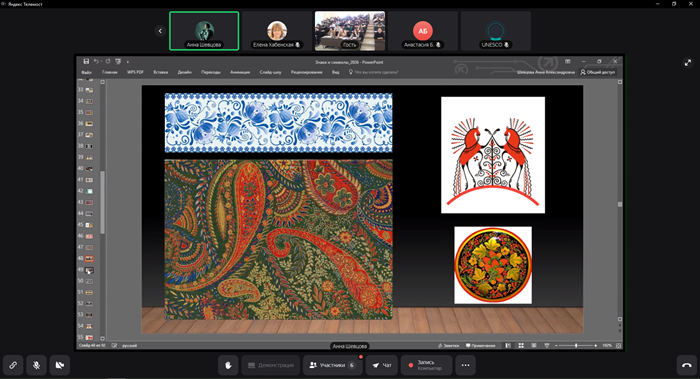Switch to the Вид ribbon tab
This screenshot has height=379, width=700.
click(335, 72)
